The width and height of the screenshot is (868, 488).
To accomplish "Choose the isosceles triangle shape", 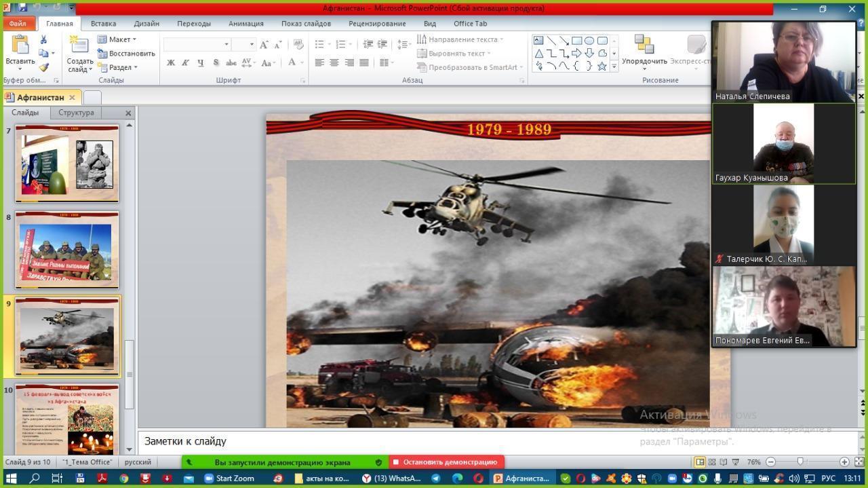I will tap(538, 54).
